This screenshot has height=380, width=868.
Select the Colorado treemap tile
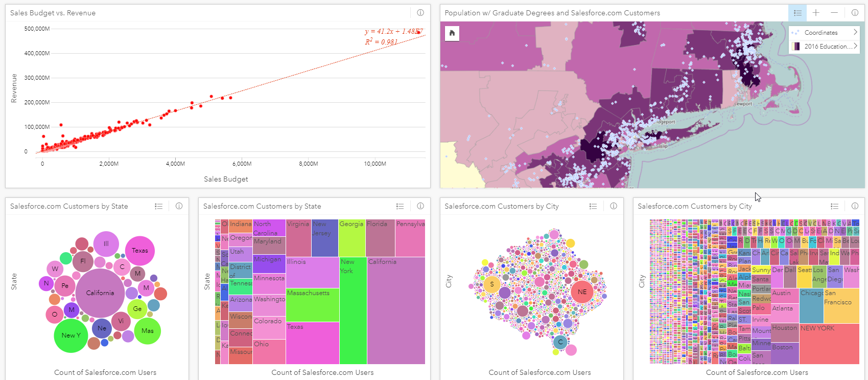tap(269, 328)
